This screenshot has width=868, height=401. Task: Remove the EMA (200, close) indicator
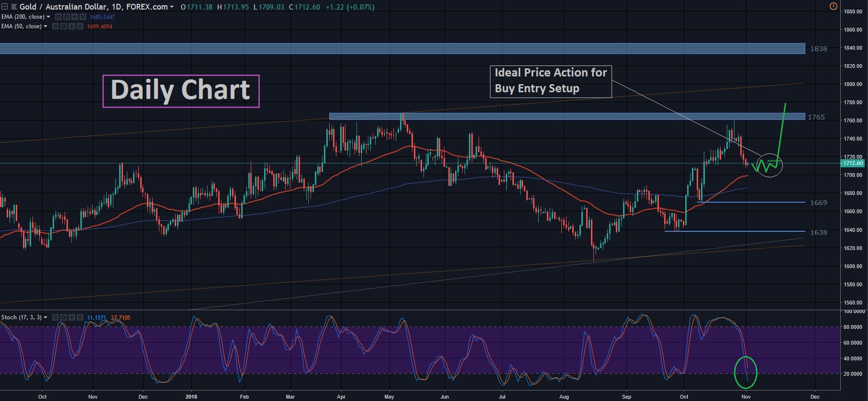click(x=82, y=17)
